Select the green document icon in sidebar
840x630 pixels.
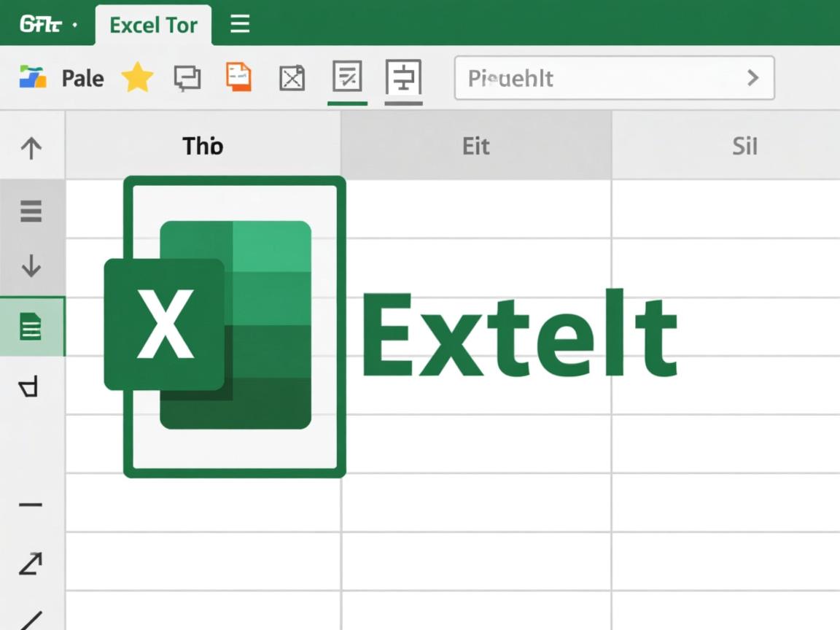(31, 327)
